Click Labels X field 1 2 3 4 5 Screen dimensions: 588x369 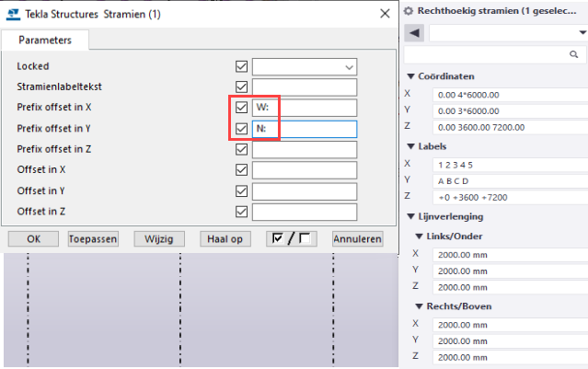pyautogui.click(x=511, y=165)
